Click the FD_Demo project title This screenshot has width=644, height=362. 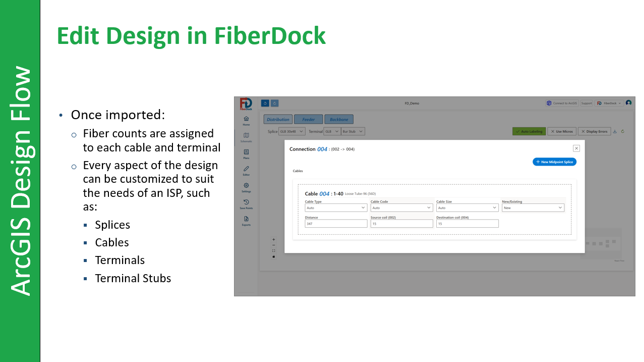coord(412,104)
